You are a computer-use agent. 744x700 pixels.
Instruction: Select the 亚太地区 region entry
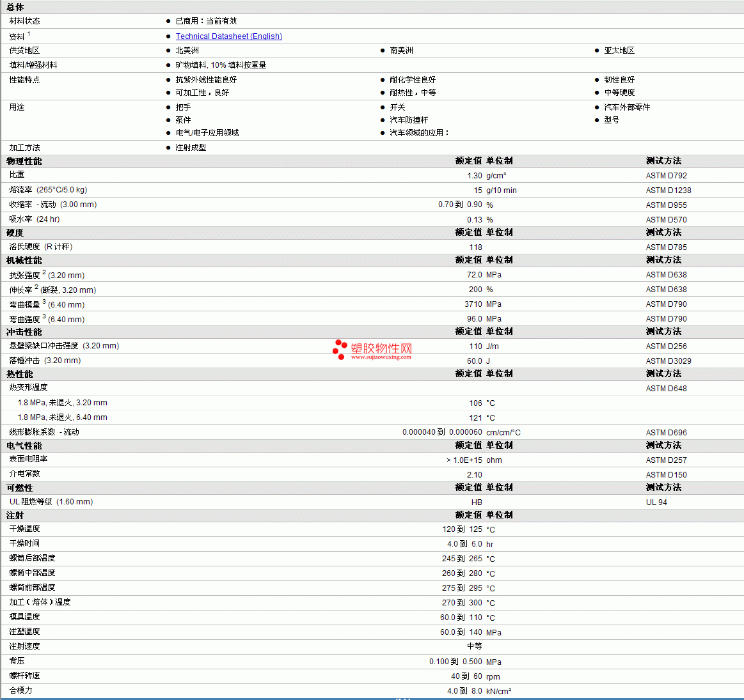pos(619,51)
